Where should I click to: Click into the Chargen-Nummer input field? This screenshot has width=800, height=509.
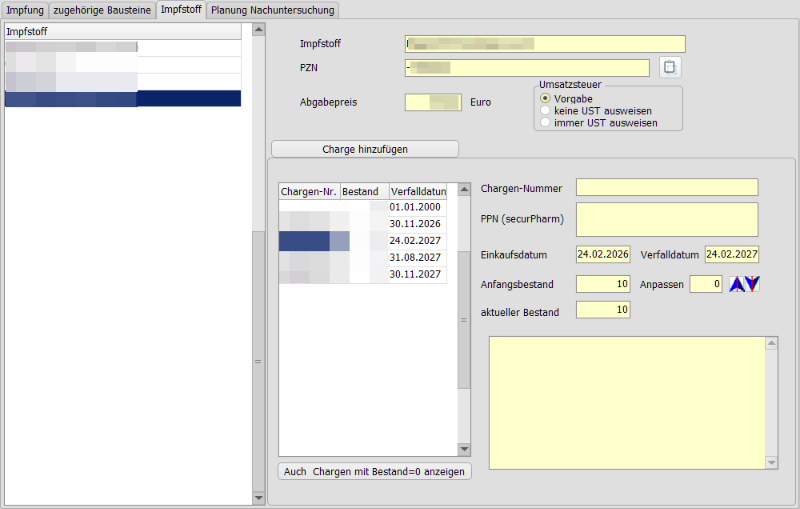click(666, 188)
